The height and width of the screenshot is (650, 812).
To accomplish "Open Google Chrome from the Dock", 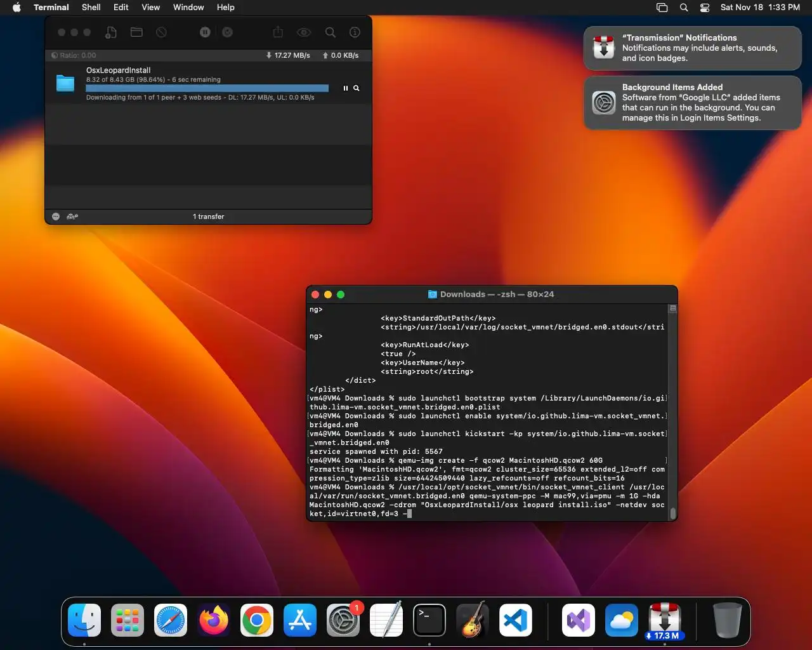I will tap(257, 620).
